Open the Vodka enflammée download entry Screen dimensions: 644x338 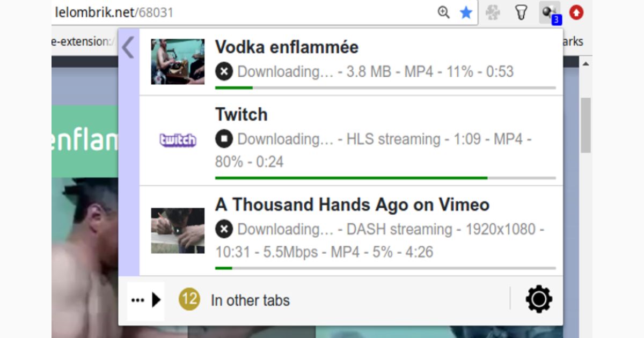pos(286,47)
